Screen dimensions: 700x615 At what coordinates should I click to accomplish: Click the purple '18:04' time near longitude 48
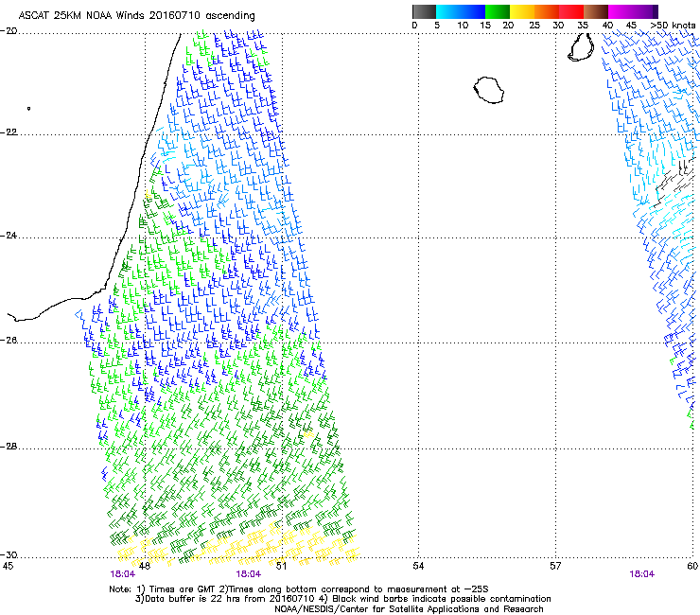[x=123, y=574]
